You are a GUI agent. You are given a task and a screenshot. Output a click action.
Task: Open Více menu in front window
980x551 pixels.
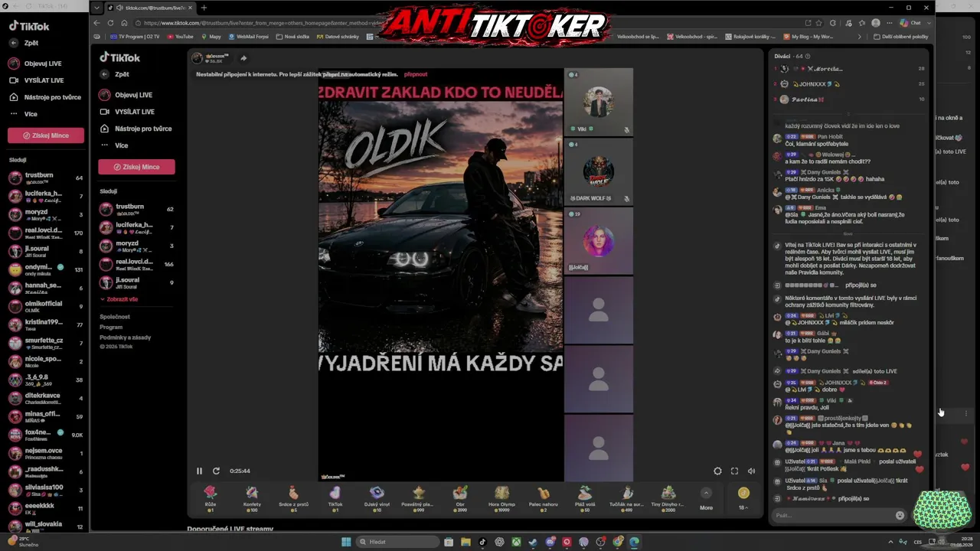(x=114, y=145)
